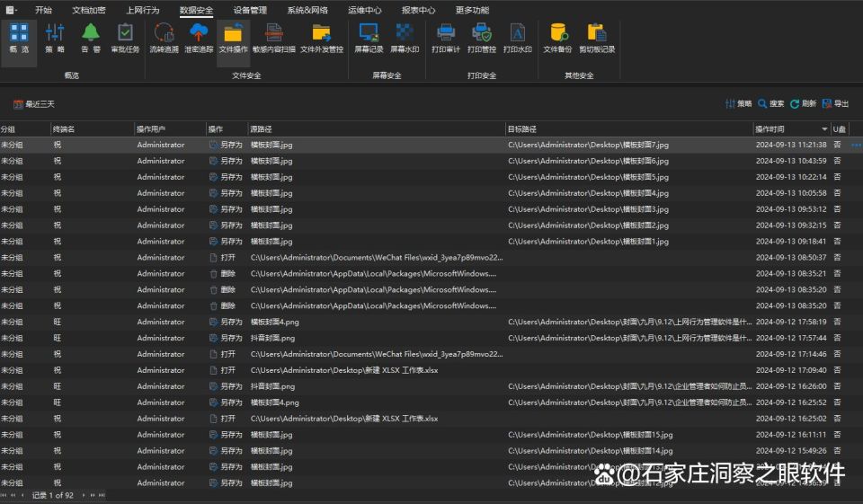
Task: Open the application menu icon at top-left
Action: click(11, 10)
